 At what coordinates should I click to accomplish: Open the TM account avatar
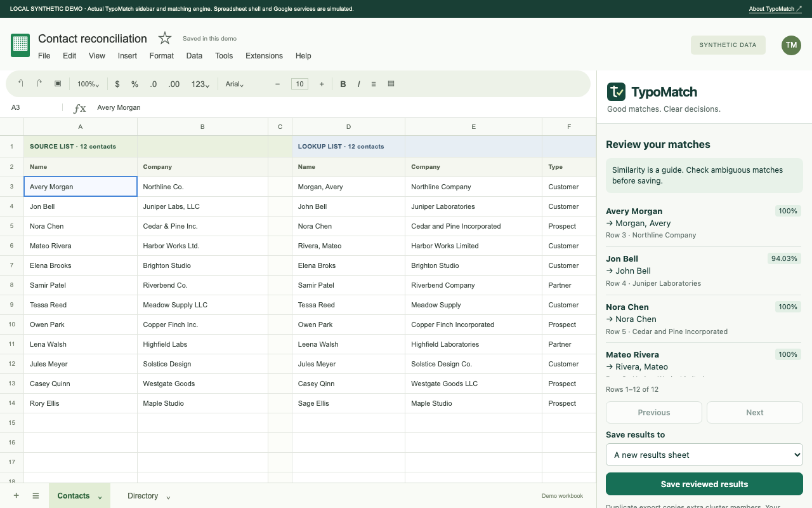(x=791, y=45)
